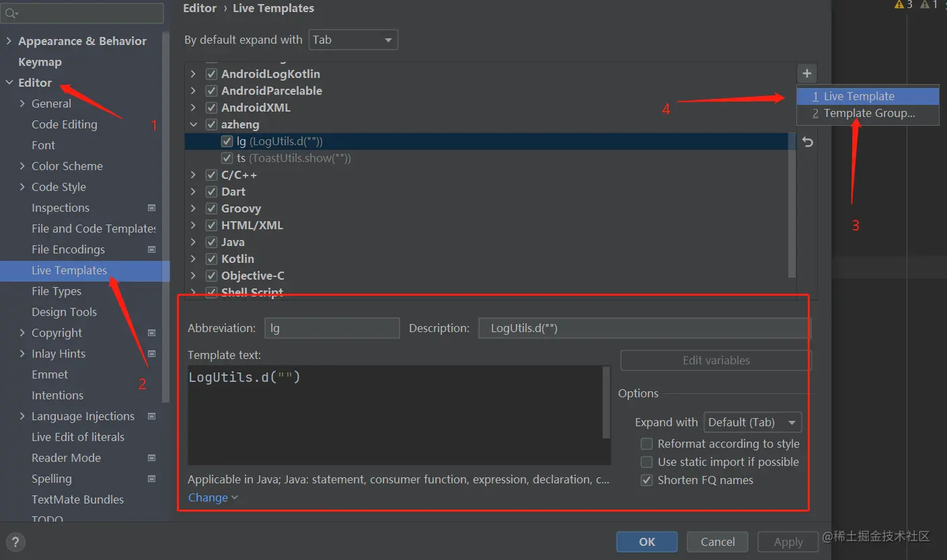Click the project-scope icon next to Inspections
This screenshot has width=947, height=560.
[x=151, y=208]
